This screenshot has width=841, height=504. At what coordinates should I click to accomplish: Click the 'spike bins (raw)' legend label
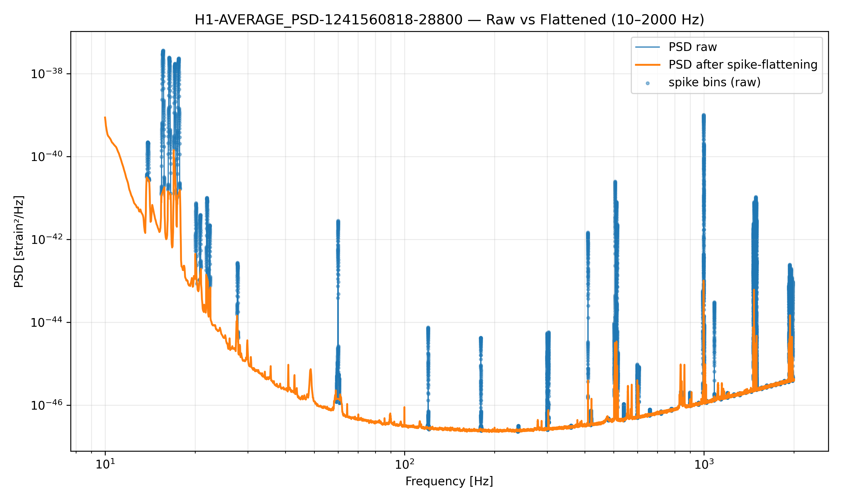(714, 82)
